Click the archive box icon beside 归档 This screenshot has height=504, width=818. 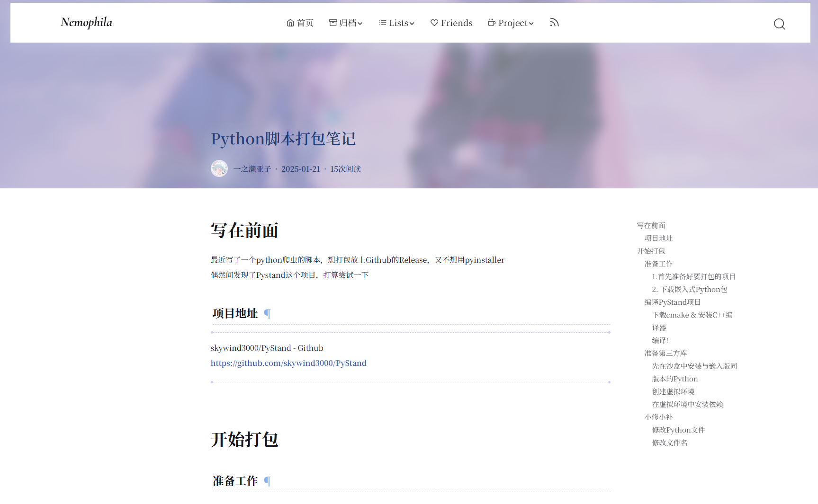(x=332, y=22)
